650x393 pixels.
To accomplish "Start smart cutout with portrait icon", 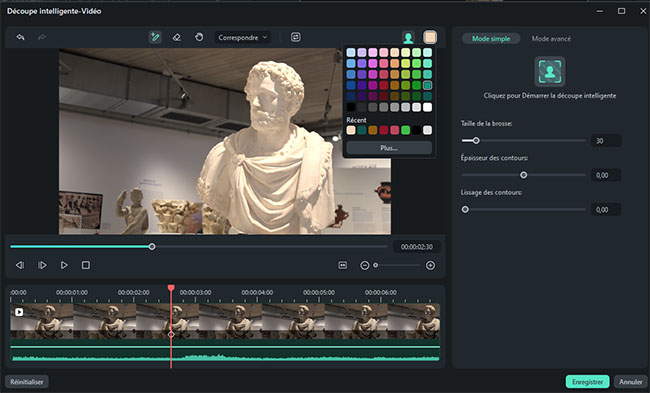I will [550, 72].
